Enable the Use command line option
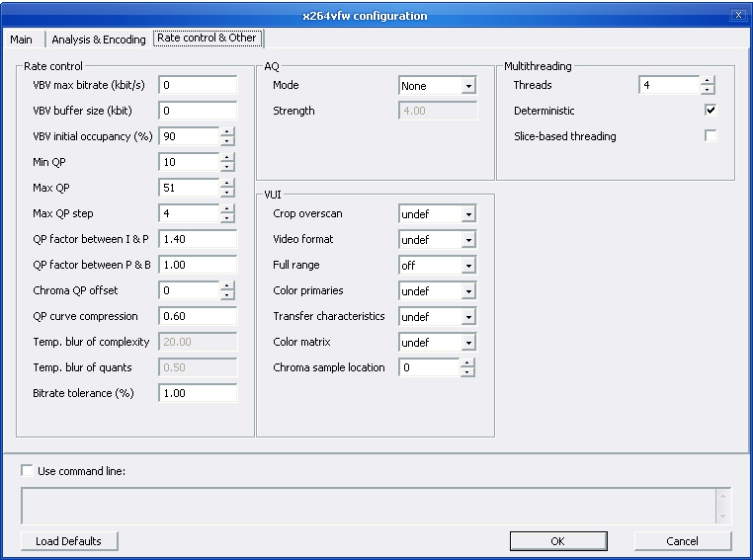The width and height of the screenshot is (753, 560). tap(27, 471)
